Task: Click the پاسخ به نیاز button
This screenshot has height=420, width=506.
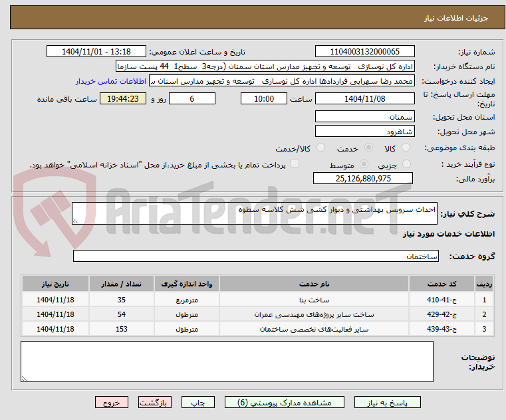Action: pos(387,402)
